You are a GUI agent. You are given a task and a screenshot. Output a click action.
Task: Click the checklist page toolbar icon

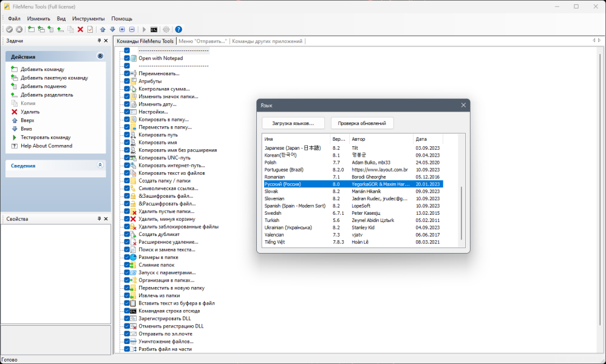(90, 29)
